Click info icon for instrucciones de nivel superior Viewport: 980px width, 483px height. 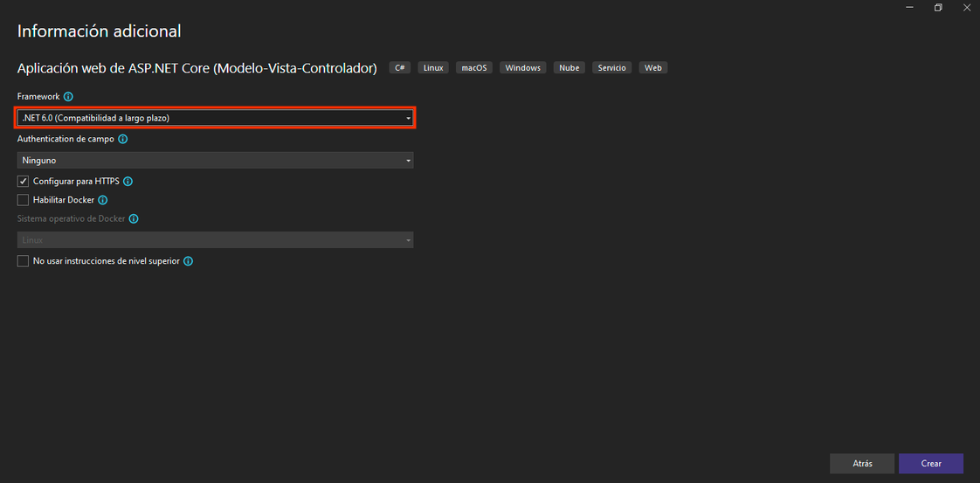[x=189, y=261]
